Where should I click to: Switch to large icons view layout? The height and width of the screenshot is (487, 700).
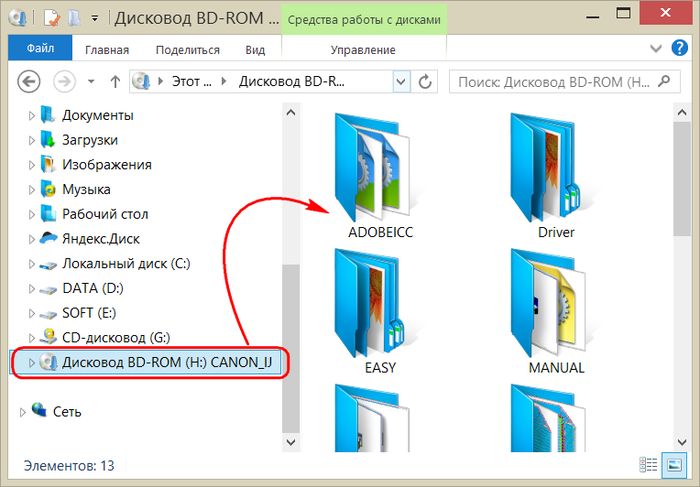pos(674,465)
